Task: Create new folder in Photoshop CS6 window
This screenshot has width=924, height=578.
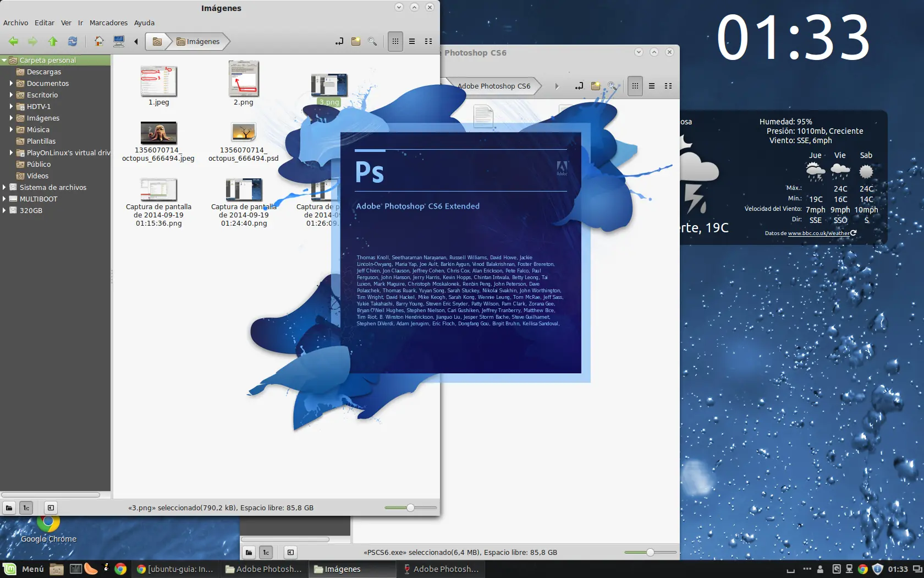Action: [596, 86]
